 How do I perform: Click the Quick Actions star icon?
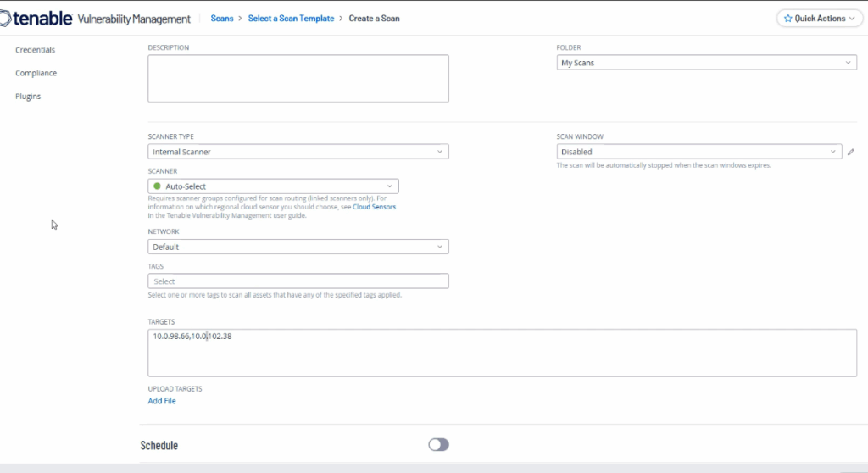(787, 18)
